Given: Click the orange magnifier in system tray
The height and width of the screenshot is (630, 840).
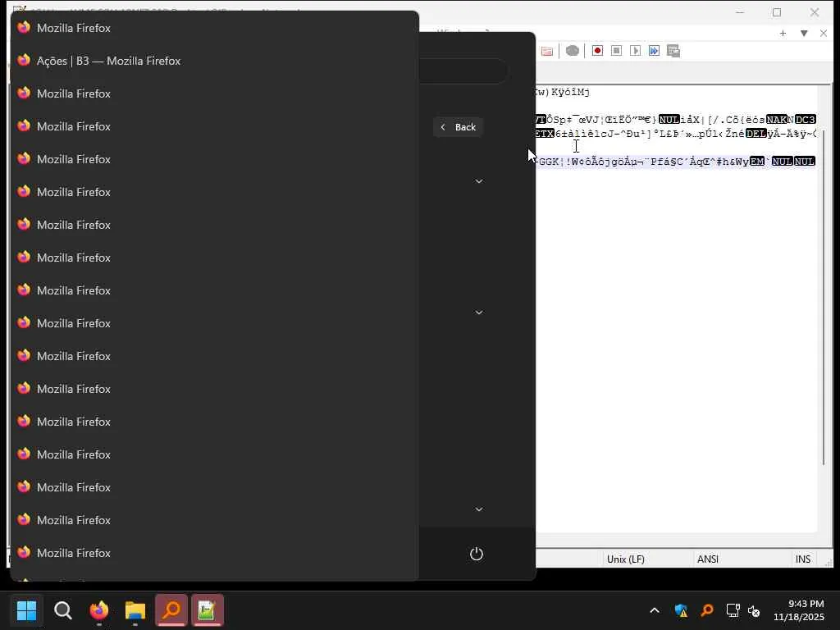Looking at the screenshot, I should (x=707, y=610).
